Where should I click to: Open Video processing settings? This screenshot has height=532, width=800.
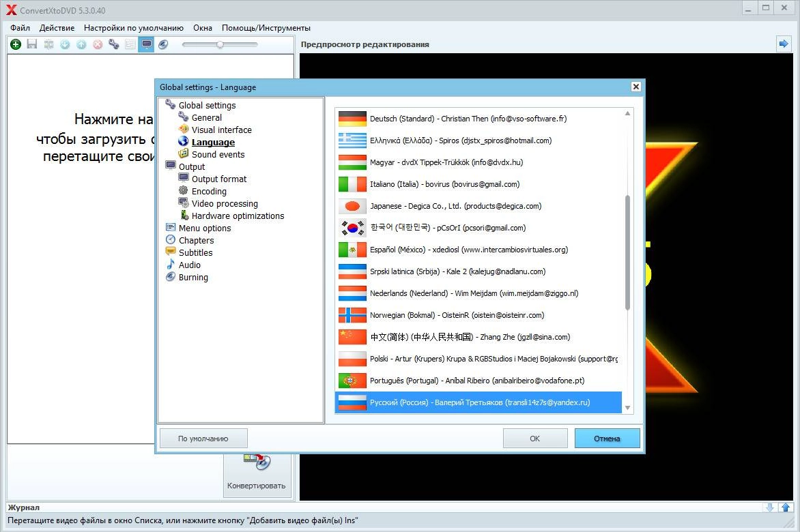tap(225, 203)
